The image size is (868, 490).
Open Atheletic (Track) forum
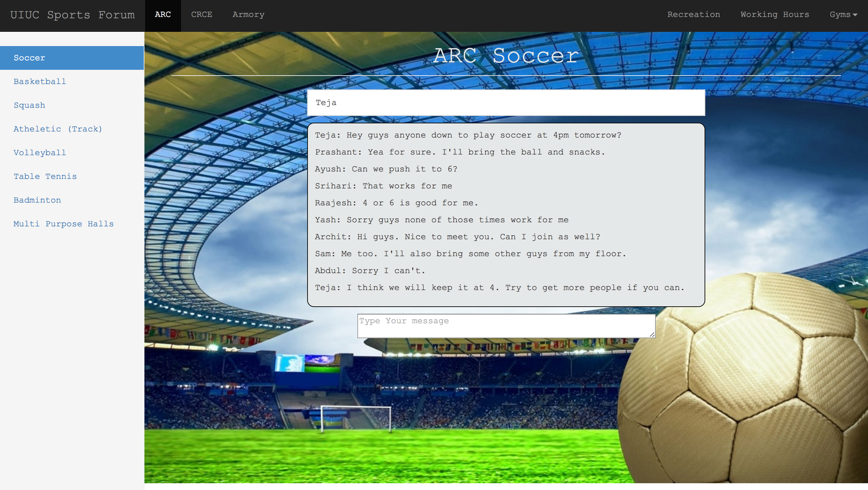tap(58, 129)
